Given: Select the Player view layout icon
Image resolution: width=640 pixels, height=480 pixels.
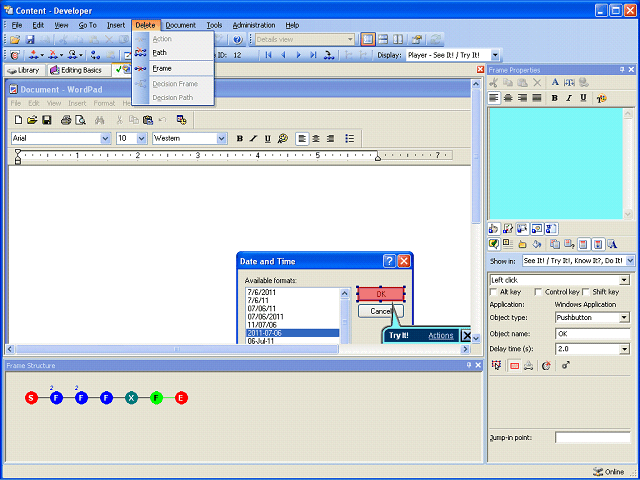Looking at the screenshot, I should 367,40.
